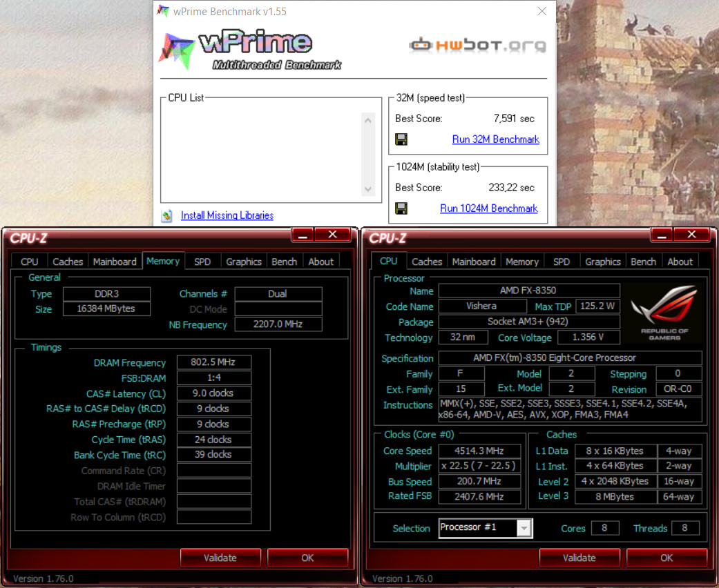Open the Processor #1 selection dropdown

click(x=524, y=529)
